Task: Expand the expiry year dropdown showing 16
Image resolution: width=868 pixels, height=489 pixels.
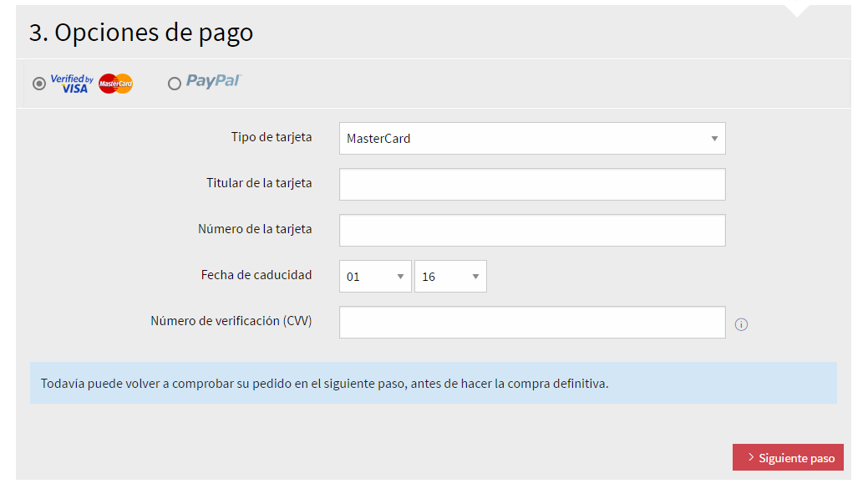Action: (x=450, y=277)
